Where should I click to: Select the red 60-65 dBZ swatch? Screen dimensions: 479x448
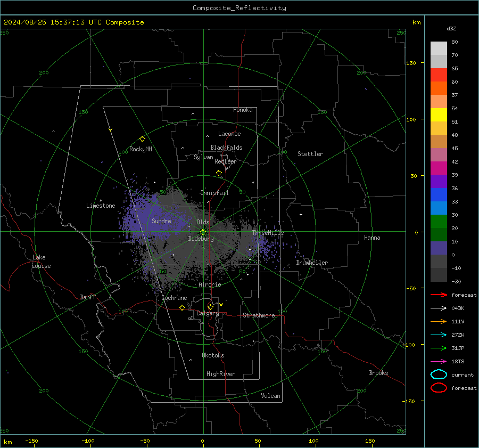tap(439, 75)
